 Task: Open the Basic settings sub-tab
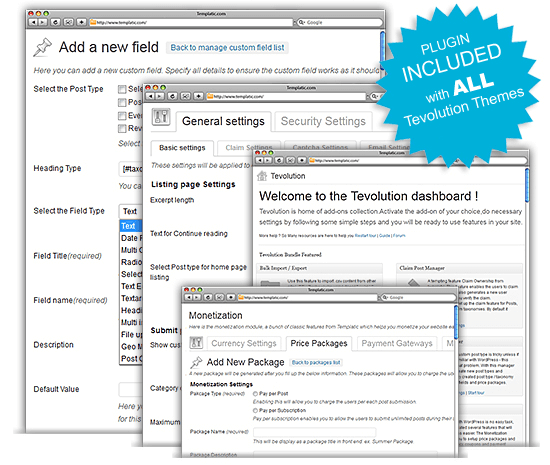tap(182, 148)
